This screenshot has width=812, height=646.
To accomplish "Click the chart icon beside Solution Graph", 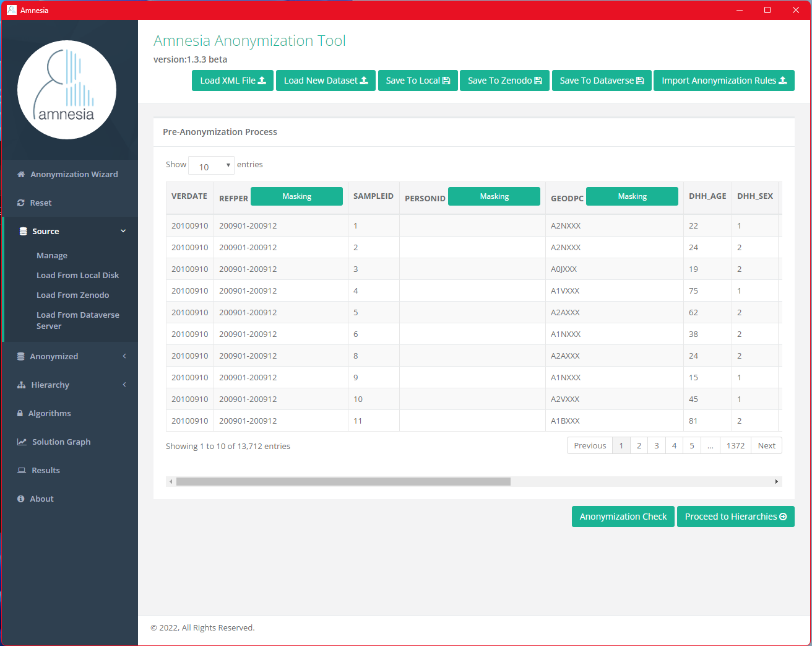I will point(22,442).
